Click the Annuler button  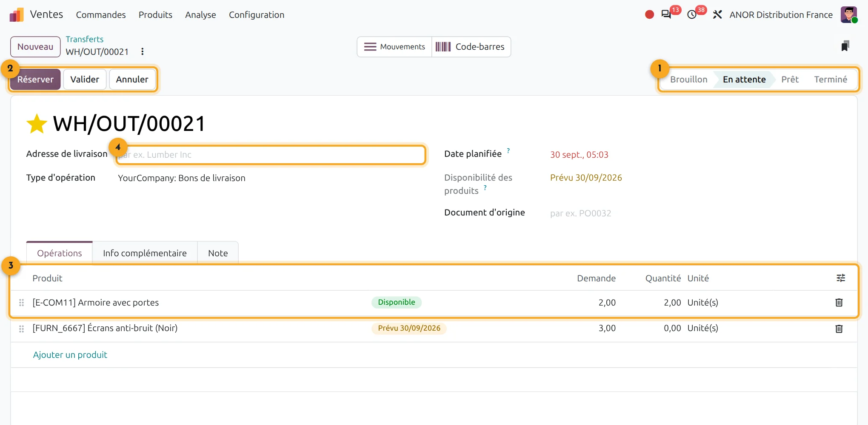[132, 79]
